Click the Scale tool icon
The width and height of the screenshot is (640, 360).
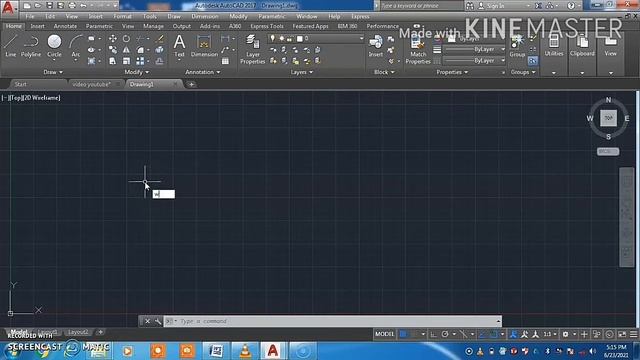pos(127,61)
